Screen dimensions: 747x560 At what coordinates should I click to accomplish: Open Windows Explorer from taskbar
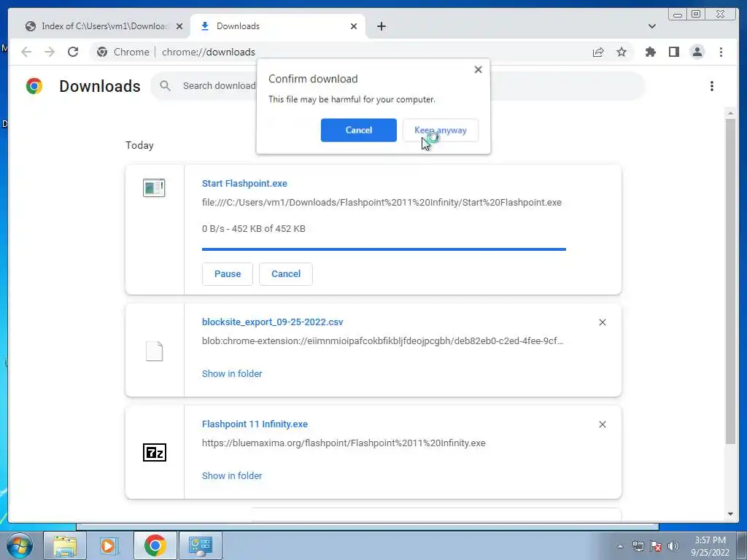[65, 545]
